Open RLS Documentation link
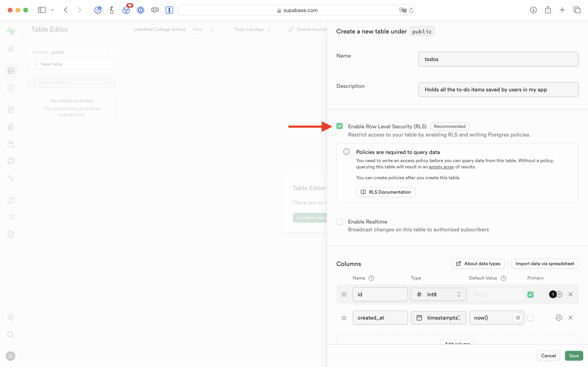The height and width of the screenshot is (367, 588). 385,192
